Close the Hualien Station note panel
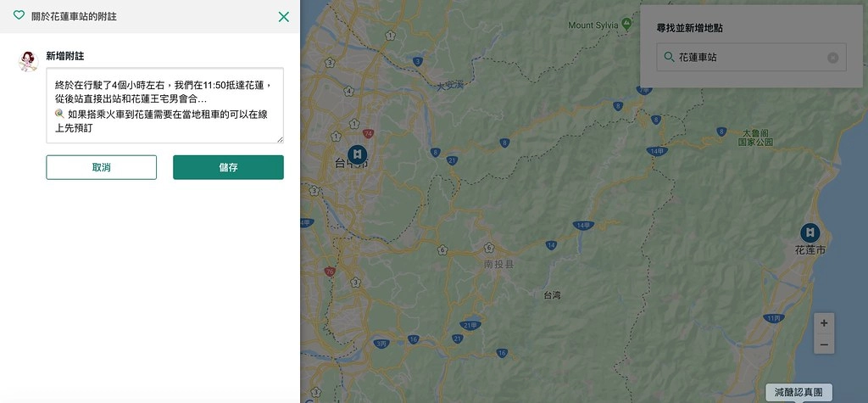Viewport: 868px width, 403px height. 283,17
